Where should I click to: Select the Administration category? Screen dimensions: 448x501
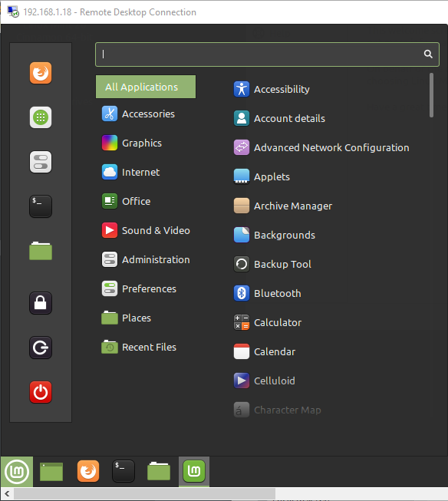tap(146, 259)
